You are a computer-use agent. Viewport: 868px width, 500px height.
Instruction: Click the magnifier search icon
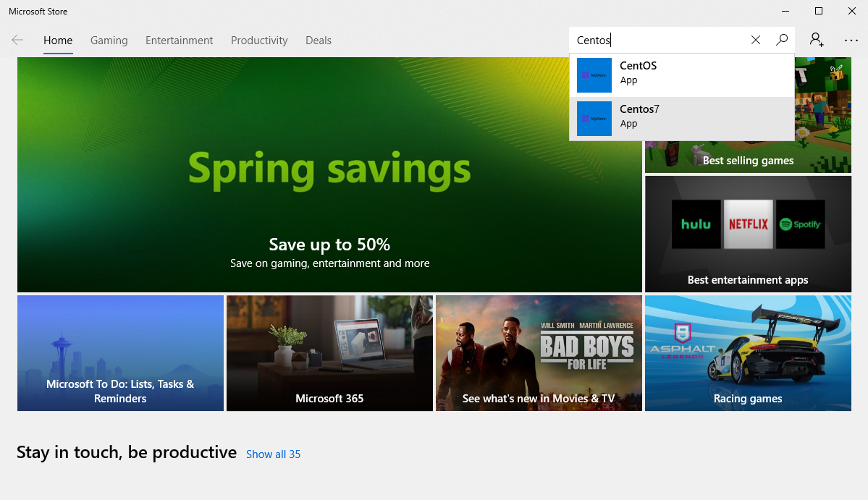pos(782,41)
